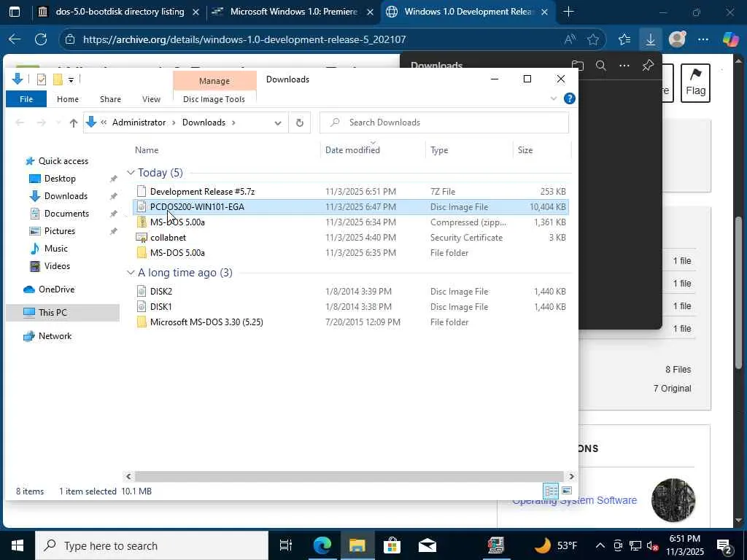Open recent locations dropdown arrow in Explorer
The width and height of the screenshot is (747, 560).
tap(58, 122)
